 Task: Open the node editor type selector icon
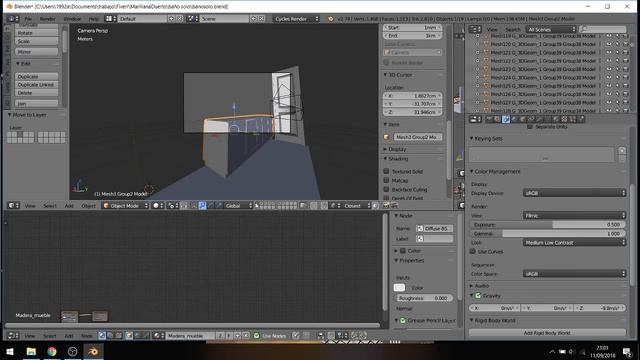(12, 336)
